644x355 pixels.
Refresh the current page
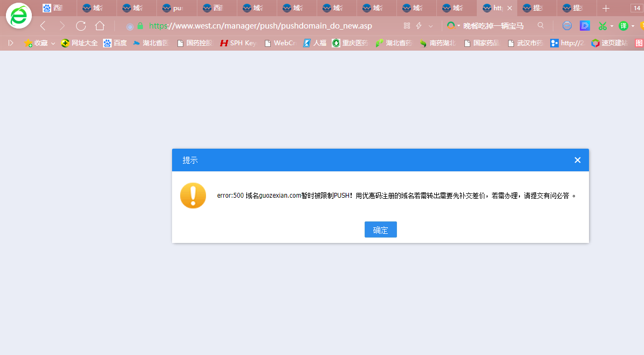click(x=81, y=25)
